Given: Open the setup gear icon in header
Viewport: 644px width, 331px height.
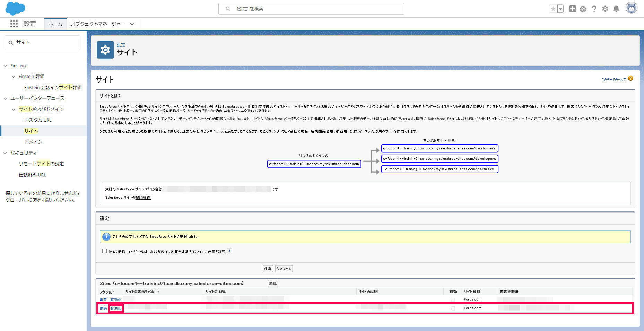Looking at the screenshot, I should [605, 9].
